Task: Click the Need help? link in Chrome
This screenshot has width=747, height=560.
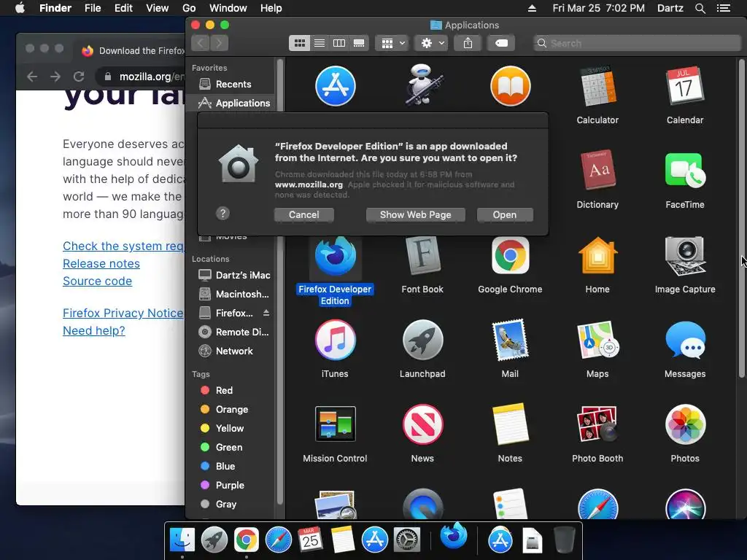Action: (94, 330)
